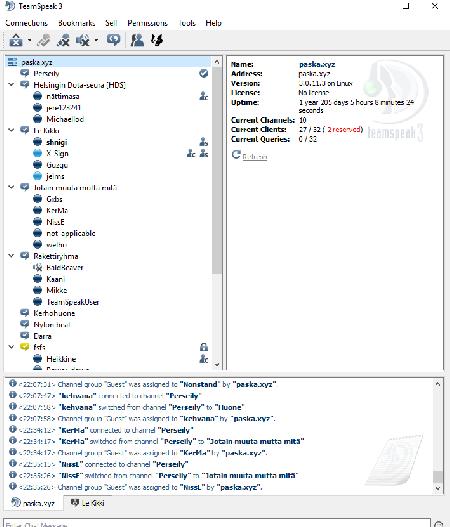
Task: Click the default channel checkmark icon on Persely
Action: tap(203, 74)
